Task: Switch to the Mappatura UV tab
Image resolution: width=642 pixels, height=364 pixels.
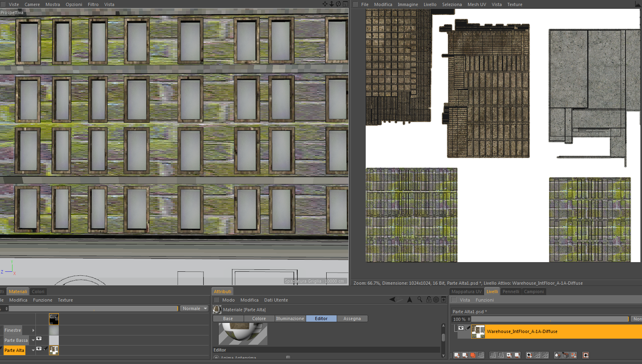Action: pos(466,292)
